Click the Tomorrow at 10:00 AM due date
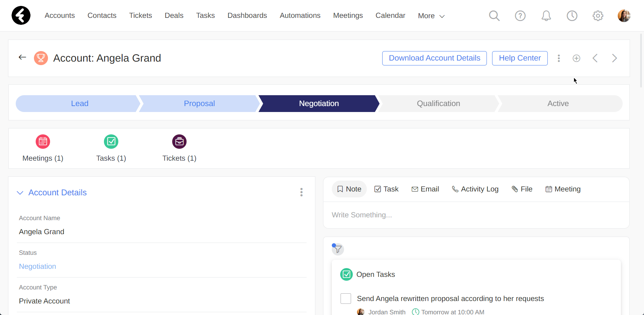 tap(453, 312)
